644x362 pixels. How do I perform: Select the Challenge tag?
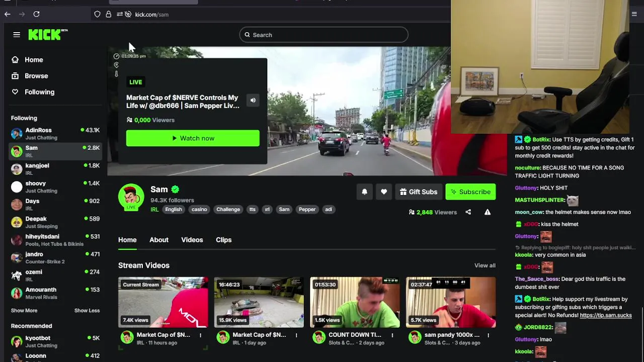coord(228,210)
